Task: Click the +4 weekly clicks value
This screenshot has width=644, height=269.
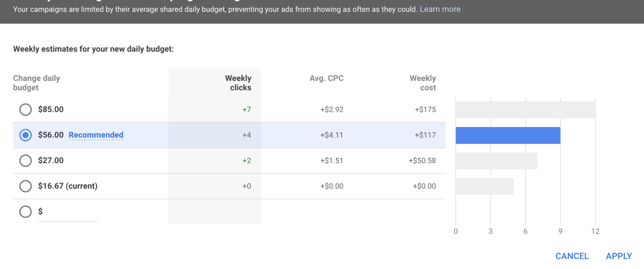Action: [x=247, y=135]
